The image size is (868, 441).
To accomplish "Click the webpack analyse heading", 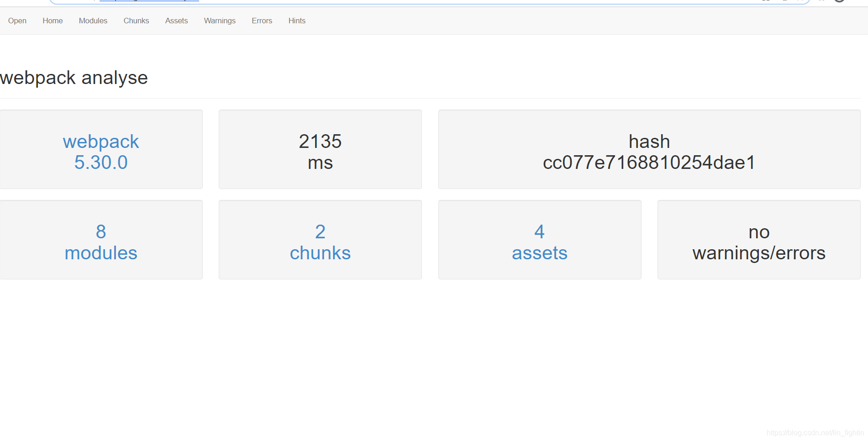I will [74, 78].
